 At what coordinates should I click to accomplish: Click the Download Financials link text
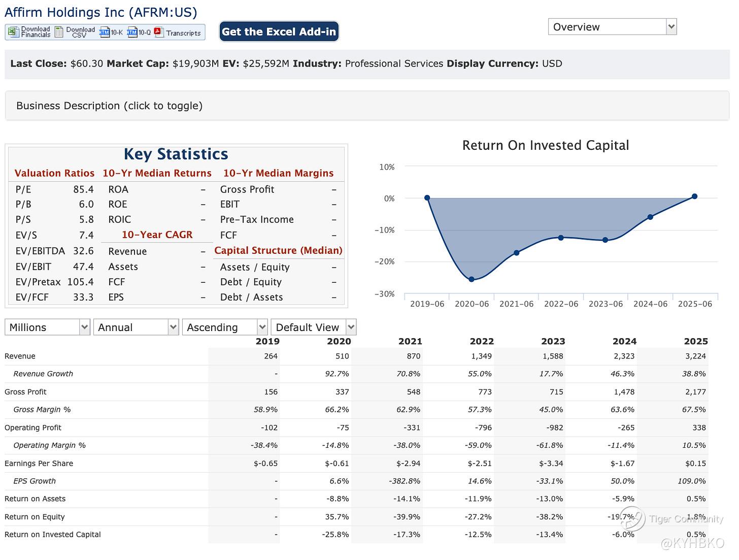point(36,32)
